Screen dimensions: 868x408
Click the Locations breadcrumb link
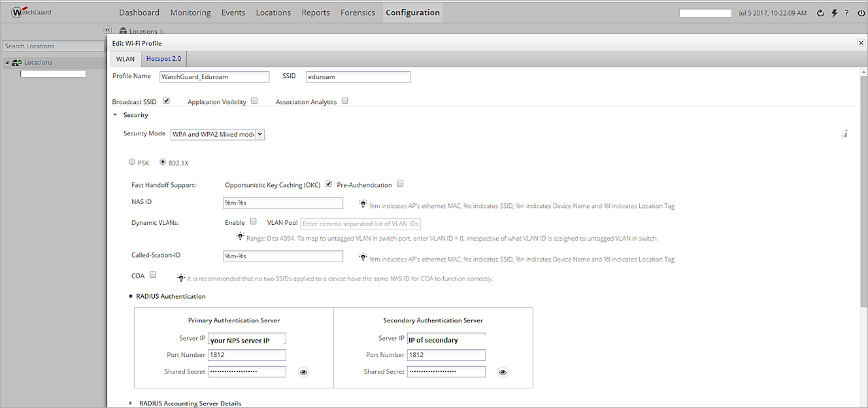coord(141,31)
